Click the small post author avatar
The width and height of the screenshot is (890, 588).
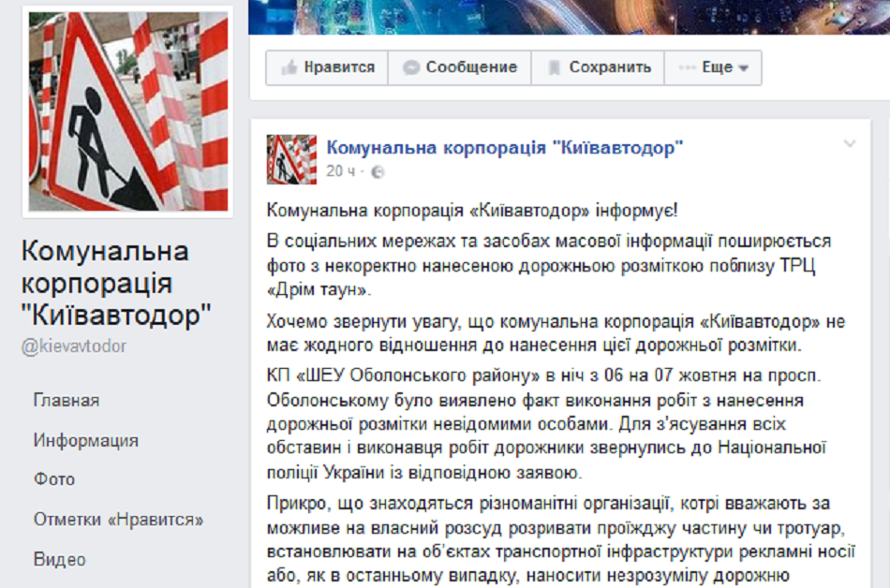(291, 159)
